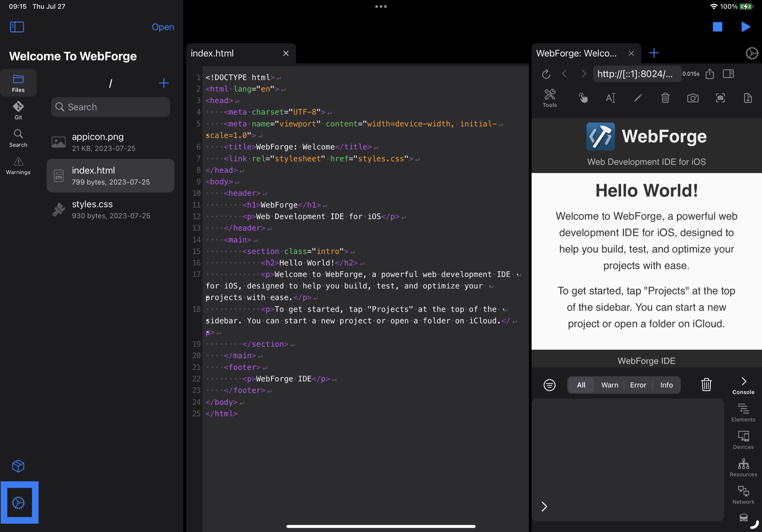Go back in preview browser
The height and width of the screenshot is (532, 762).
point(564,74)
